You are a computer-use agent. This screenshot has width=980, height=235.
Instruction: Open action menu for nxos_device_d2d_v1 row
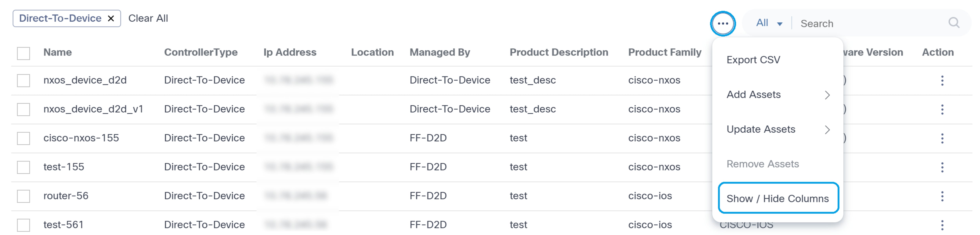click(942, 109)
